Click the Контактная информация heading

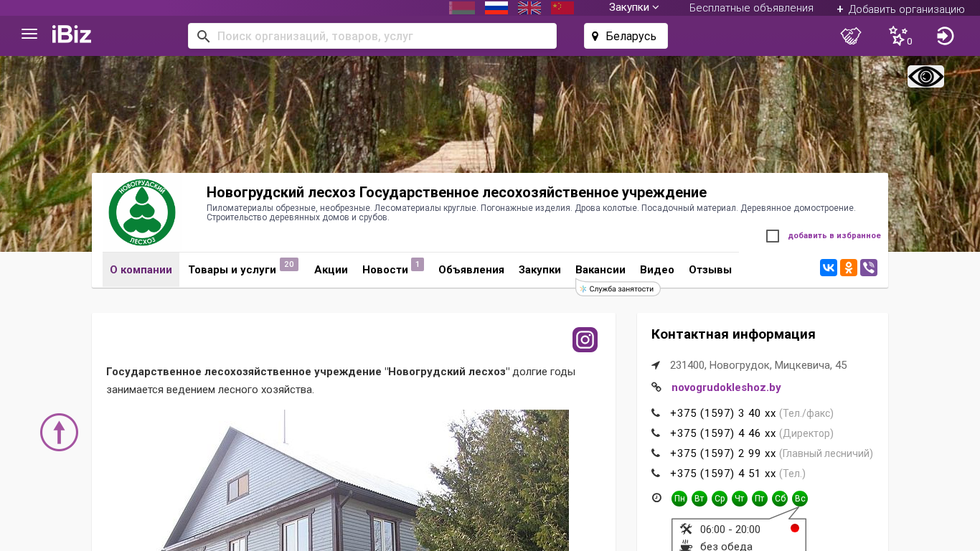point(733,334)
